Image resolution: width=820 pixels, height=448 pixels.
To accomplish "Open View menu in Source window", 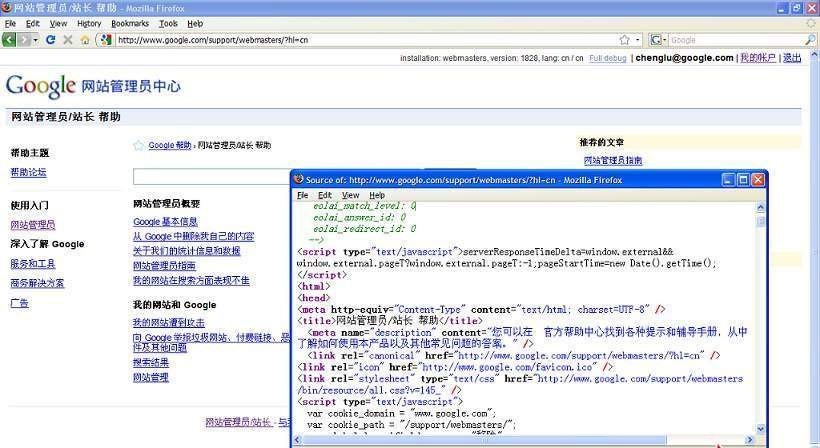I will click(350, 195).
